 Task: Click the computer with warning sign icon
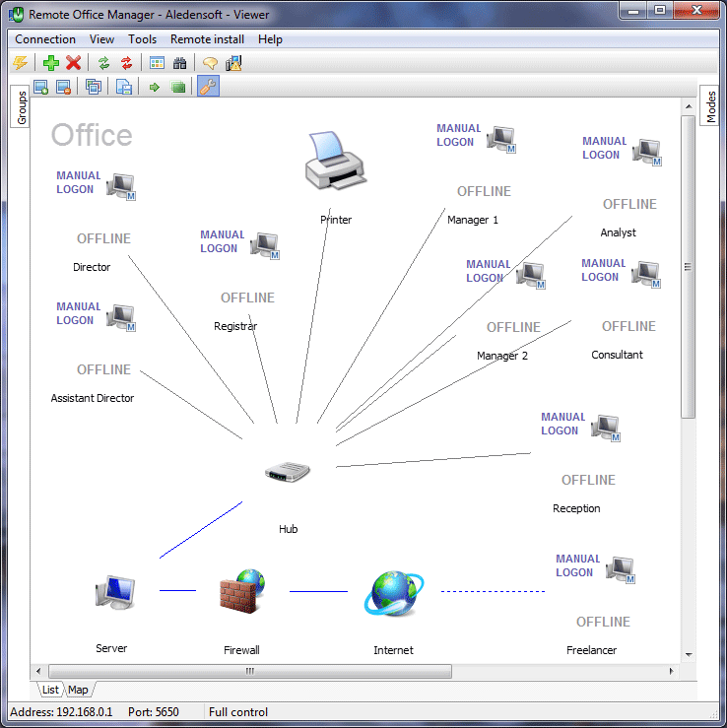pos(233,63)
